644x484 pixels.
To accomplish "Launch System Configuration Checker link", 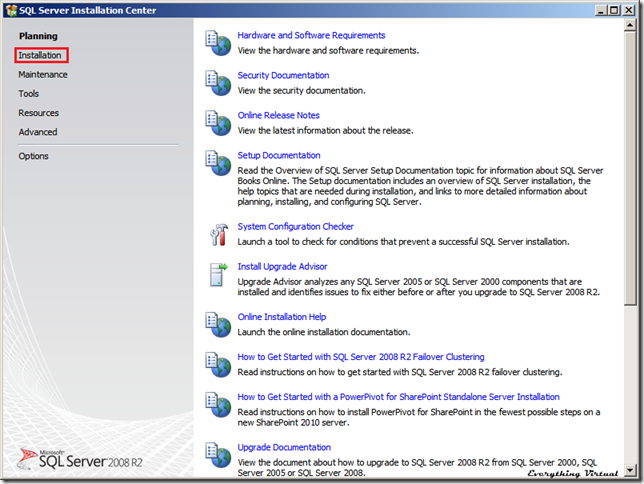I will point(295,226).
